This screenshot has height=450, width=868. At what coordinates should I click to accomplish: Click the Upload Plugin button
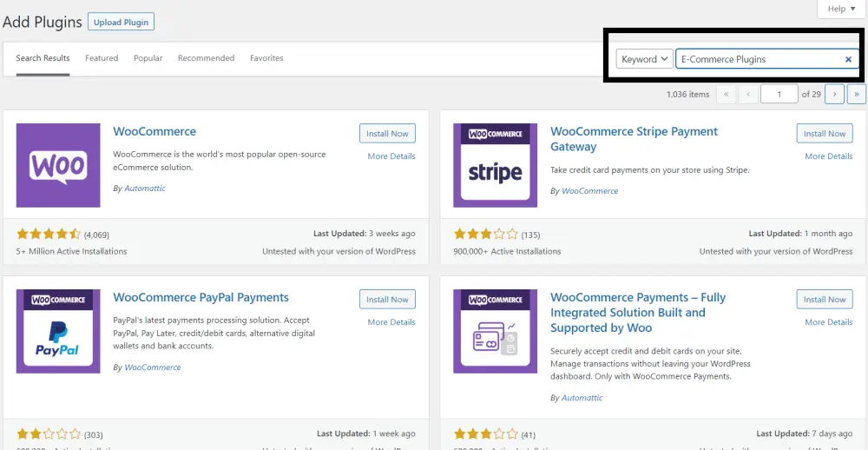(x=121, y=23)
